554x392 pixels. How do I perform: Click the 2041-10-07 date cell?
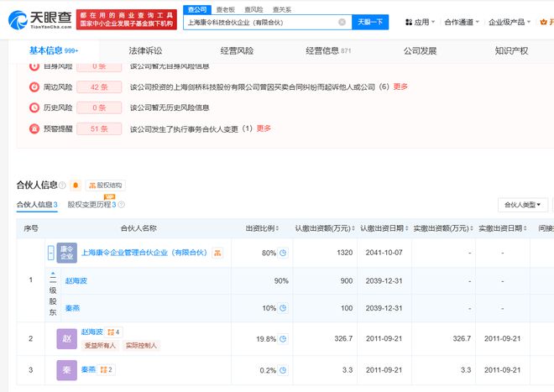click(384, 253)
